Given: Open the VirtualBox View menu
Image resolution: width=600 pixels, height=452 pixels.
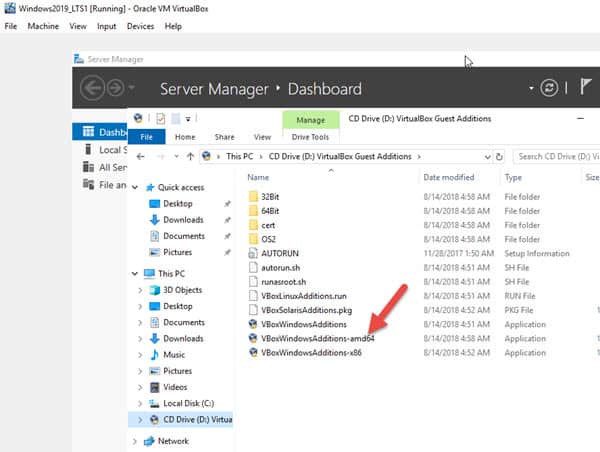Looking at the screenshot, I should (78, 26).
